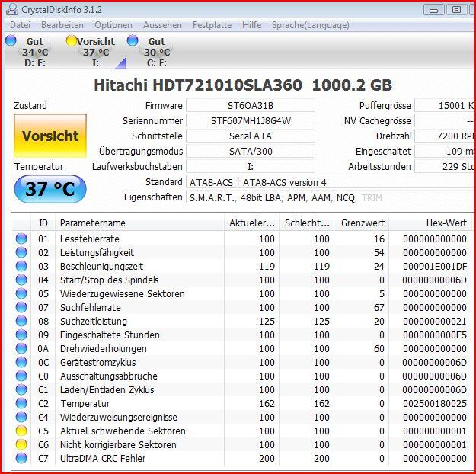Click status orb of Suchzeitleistung row
Image resolution: width=476 pixels, height=474 pixels.
tap(21, 321)
